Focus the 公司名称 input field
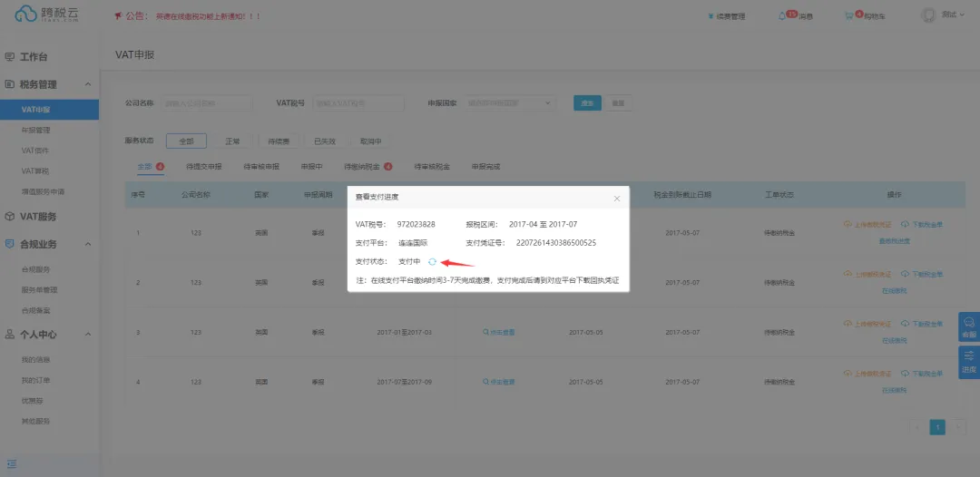This screenshot has height=477, width=980. (x=207, y=103)
